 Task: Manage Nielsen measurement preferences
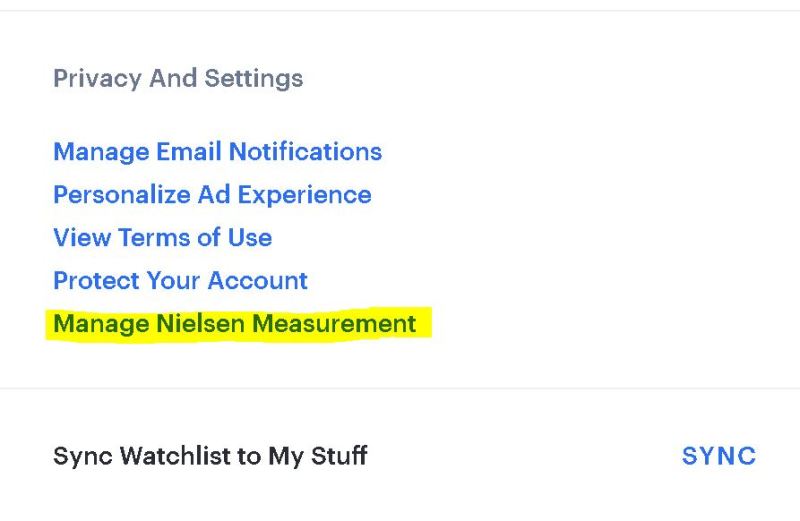[234, 324]
